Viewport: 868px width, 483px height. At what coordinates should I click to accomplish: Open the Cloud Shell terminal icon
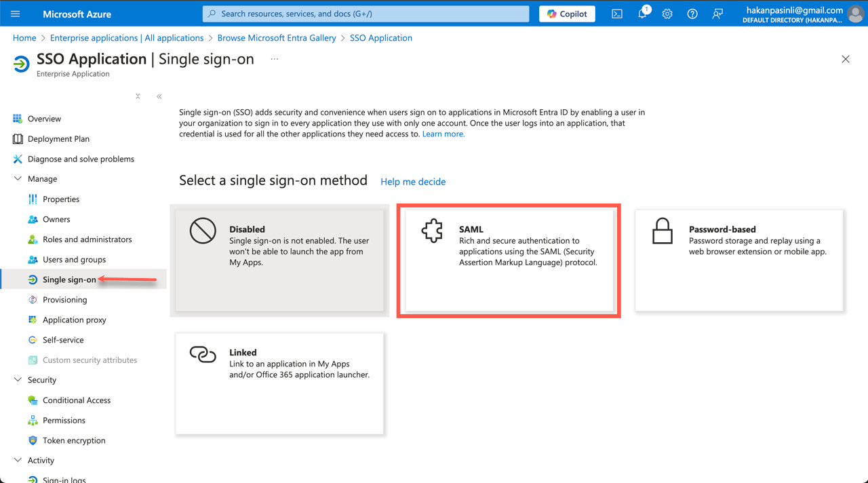616,14
